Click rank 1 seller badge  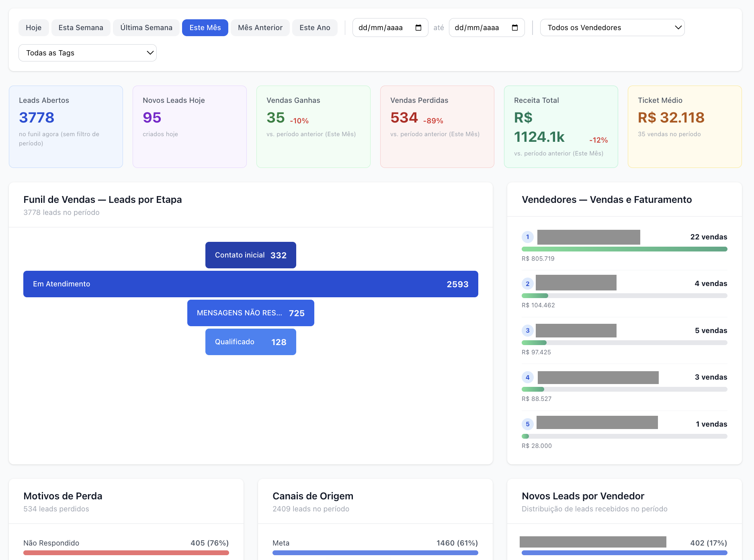tap(528, 237)
